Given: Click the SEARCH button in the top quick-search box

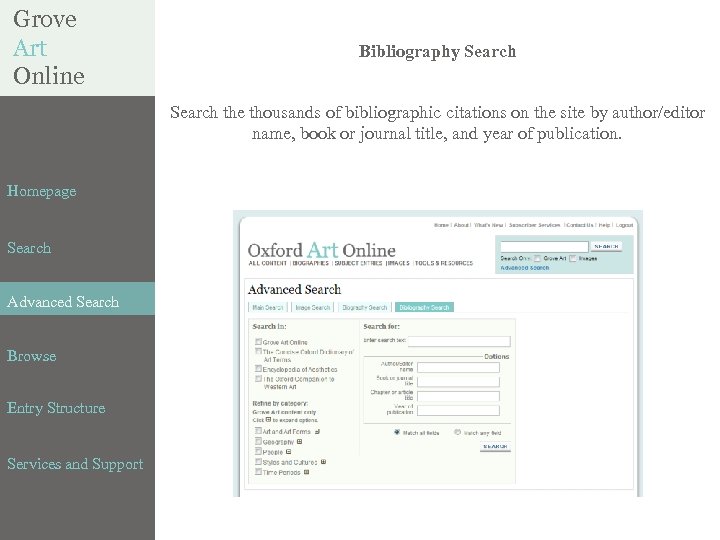Looking at the screenshot, I should click(606, 247).
